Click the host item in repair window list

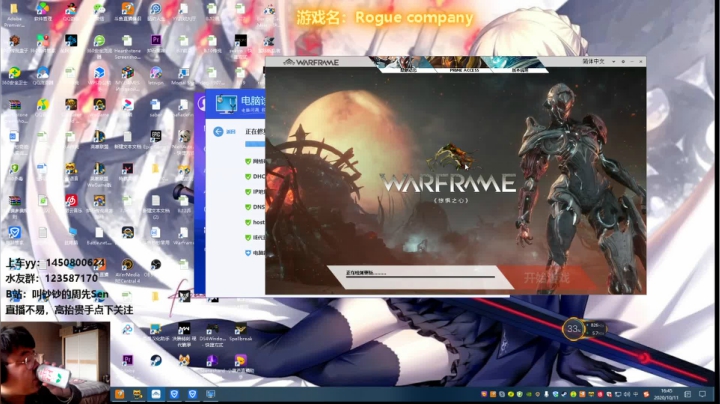pos(255,222)
